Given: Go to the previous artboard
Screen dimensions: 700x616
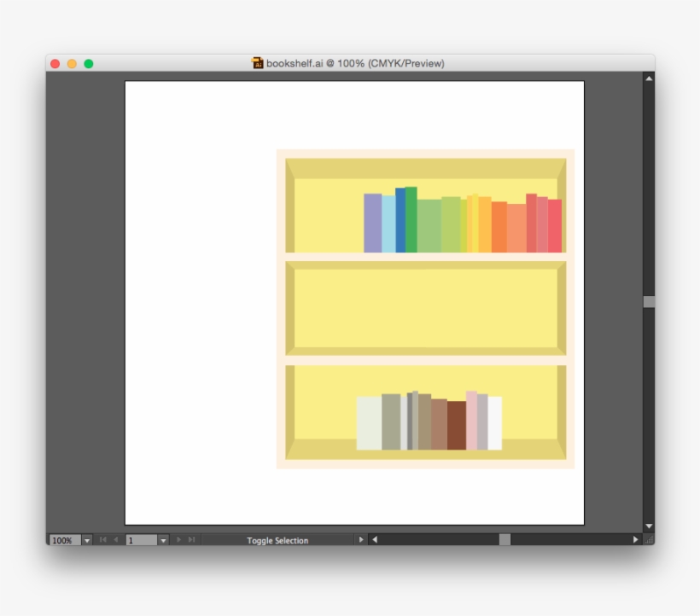Looking at the screenshot, I should (x=116, y=540).
